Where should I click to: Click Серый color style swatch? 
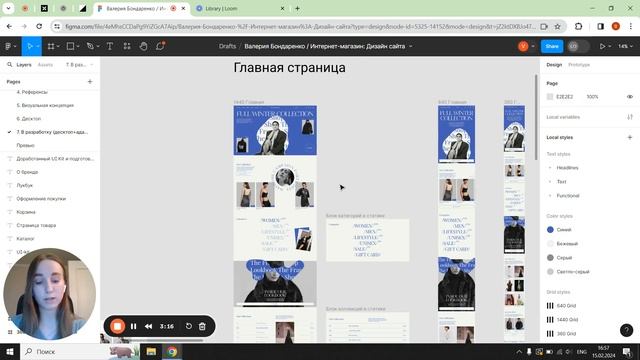pos(550,258)
